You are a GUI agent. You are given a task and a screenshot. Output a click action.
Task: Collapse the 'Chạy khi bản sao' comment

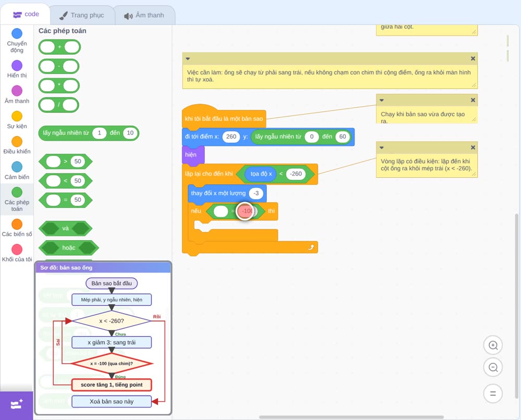tap(381, 100)
